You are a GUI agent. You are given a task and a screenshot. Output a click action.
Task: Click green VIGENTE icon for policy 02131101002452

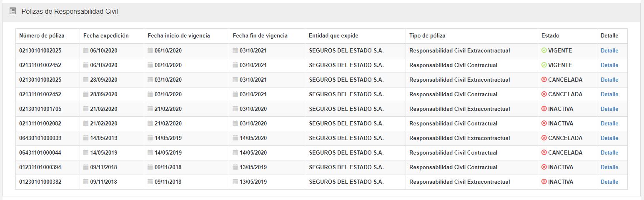tap(544, 65)
